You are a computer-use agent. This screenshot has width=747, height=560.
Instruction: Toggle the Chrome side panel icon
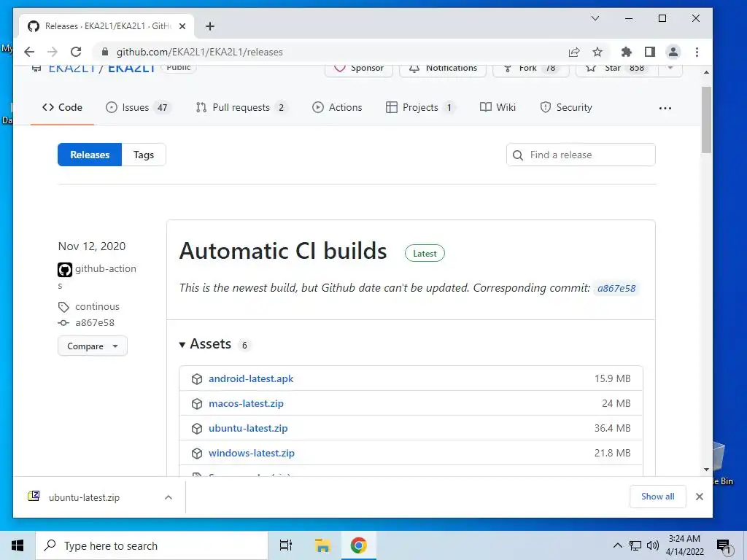[x=650, y=52]
